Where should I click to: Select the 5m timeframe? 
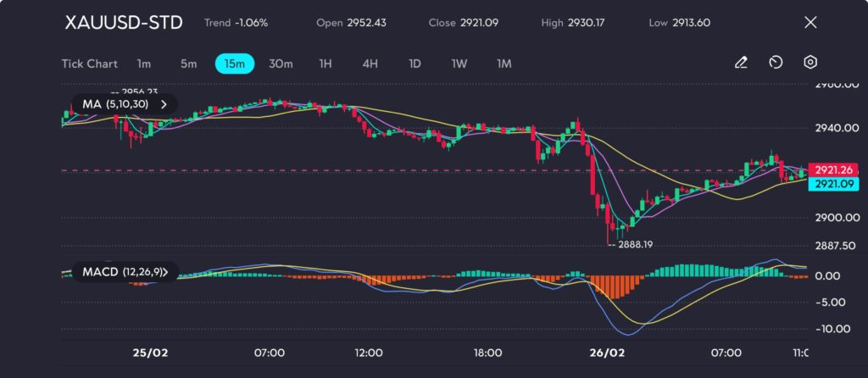pos(188,64)
